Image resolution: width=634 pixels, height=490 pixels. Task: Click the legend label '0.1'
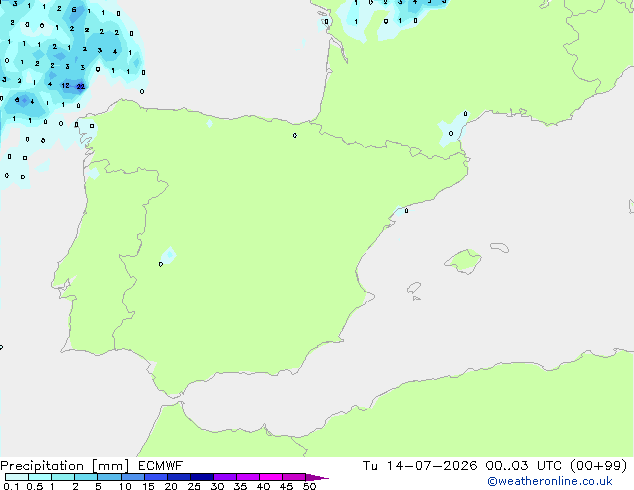tap(11, 486)
